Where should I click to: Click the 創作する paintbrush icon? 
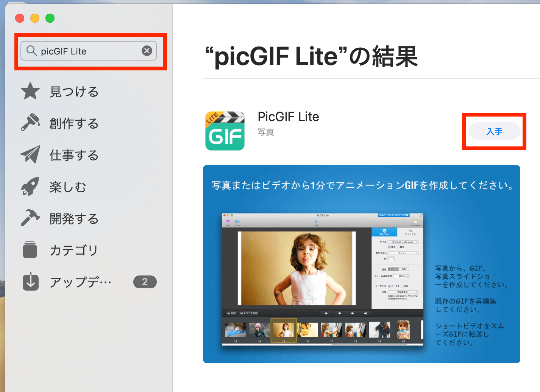tap(30, 122)
